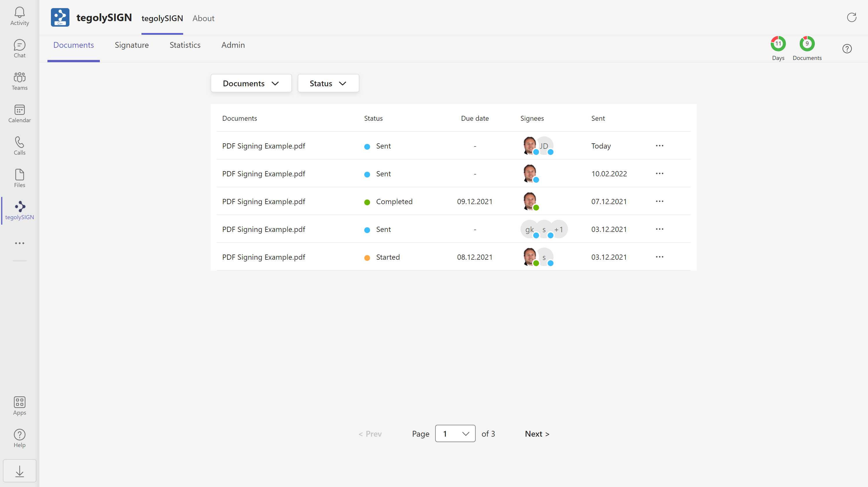Open the Calendar sidebar icon

coord(20,113)
